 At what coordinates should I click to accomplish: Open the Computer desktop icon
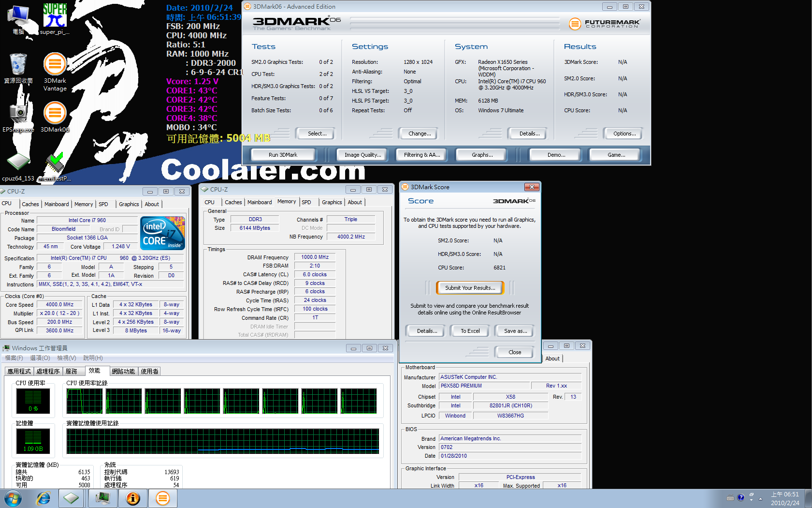point(18,19)
